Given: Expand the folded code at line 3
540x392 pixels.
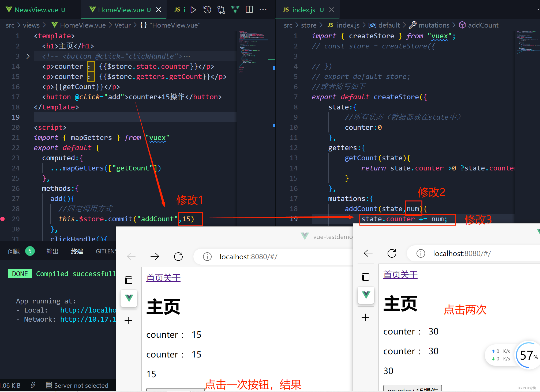Looking at the screenshot, I should coord(28,56).
